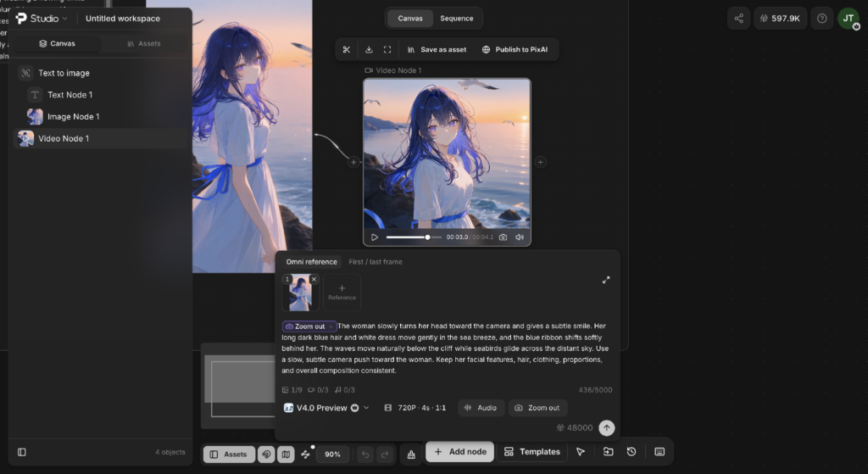Click the redo arrow
The height and width of the screenshot is (474, 868).
(385, 454)
